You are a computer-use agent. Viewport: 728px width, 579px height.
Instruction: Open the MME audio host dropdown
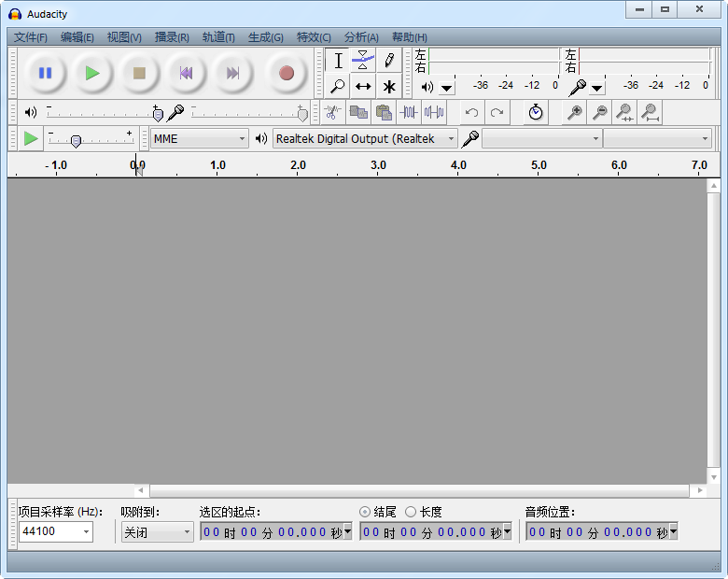199,139
